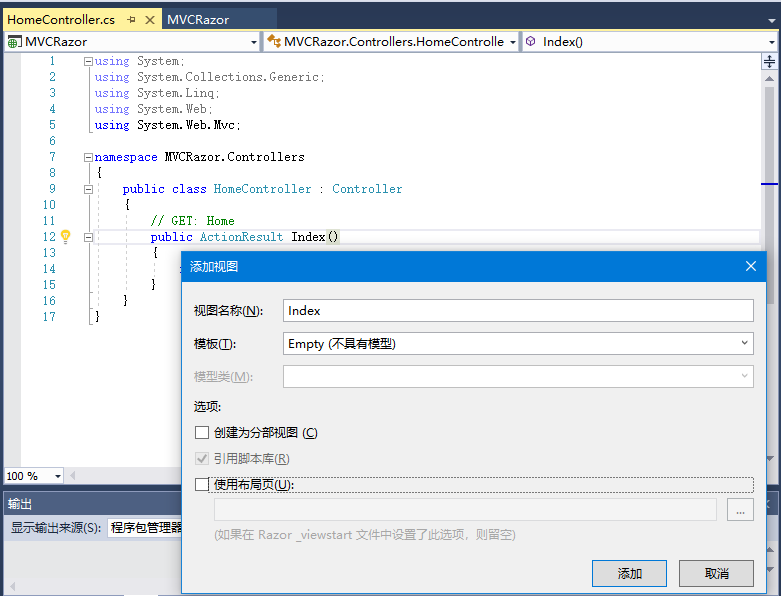Open the 模板 dropdown showing Empty

tap(518, 343)
